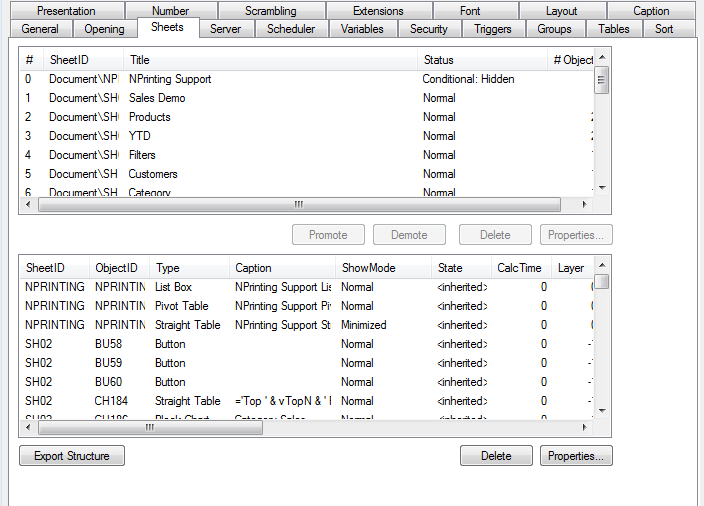Click the Layer column header
The height and width of the screenshot is (506, 704).
pos(572,268)
